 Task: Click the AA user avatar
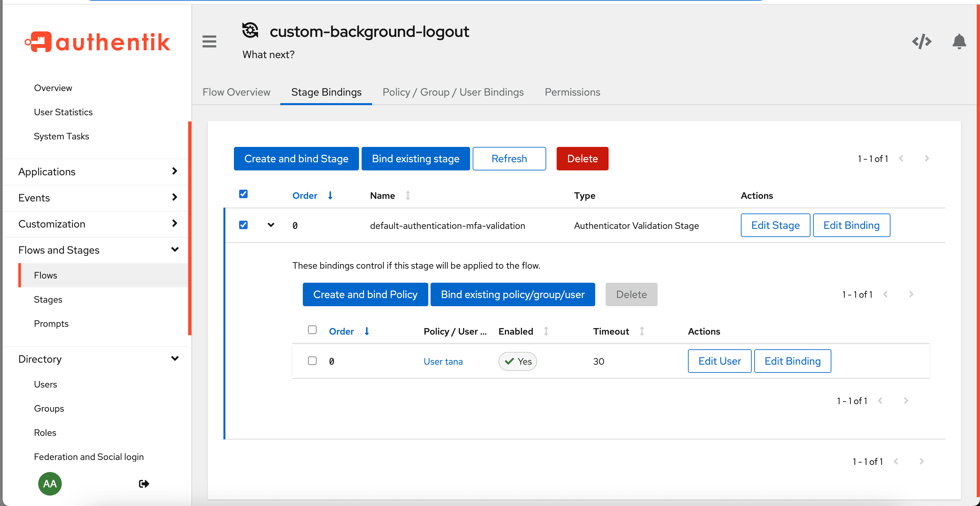tap(50, 483)
